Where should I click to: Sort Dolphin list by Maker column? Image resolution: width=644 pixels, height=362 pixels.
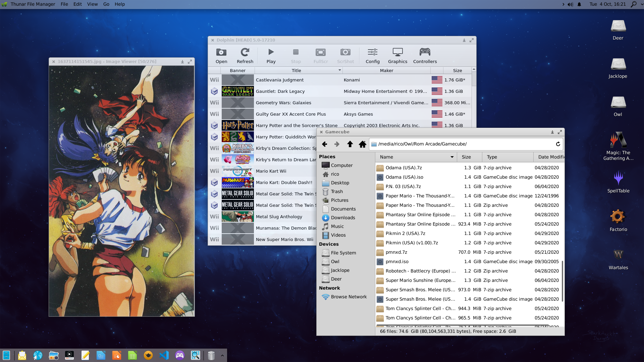tap(386, 70)
